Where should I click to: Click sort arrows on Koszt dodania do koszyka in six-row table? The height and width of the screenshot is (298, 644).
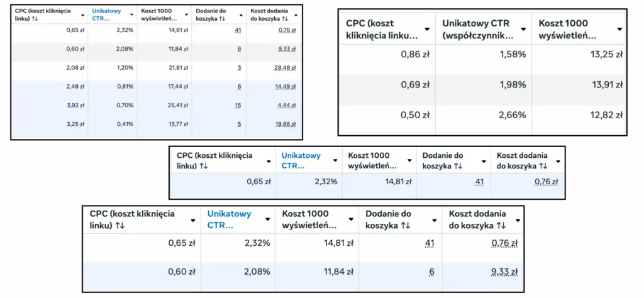tap(286, 19)
